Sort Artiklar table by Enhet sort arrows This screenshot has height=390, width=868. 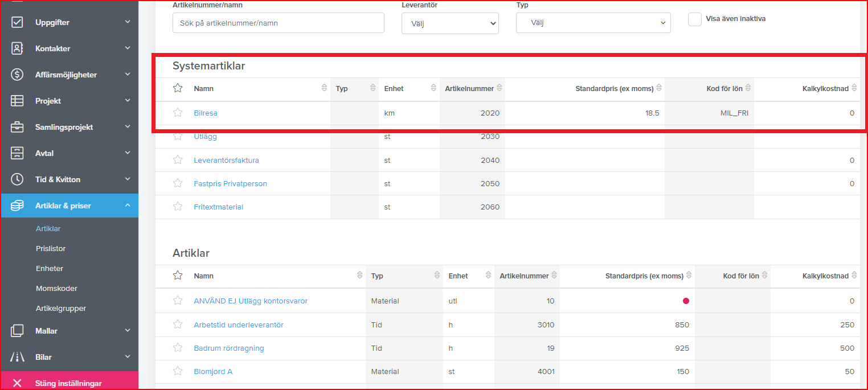[x=488, y=276]
